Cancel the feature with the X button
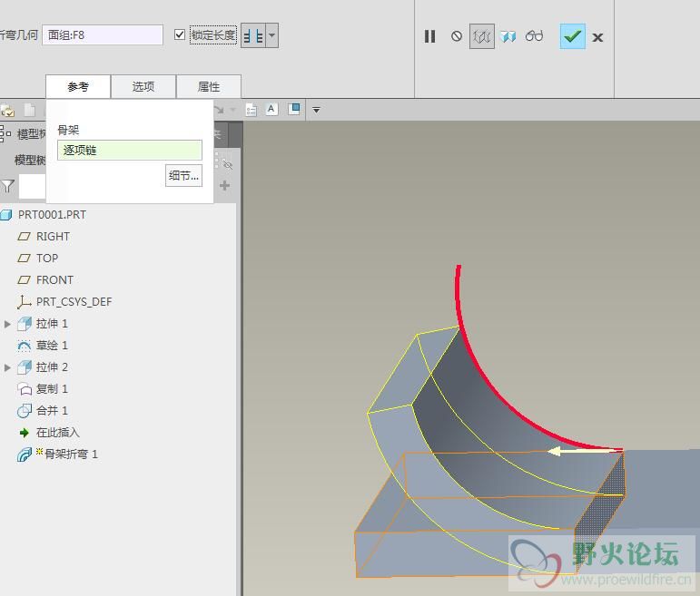Screen dimensions: 700x596 [597, 37]
